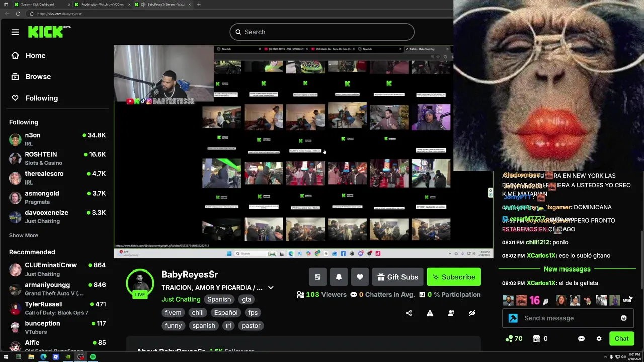
Task: Open a new browser tab
Action: [x=199, y=4]
